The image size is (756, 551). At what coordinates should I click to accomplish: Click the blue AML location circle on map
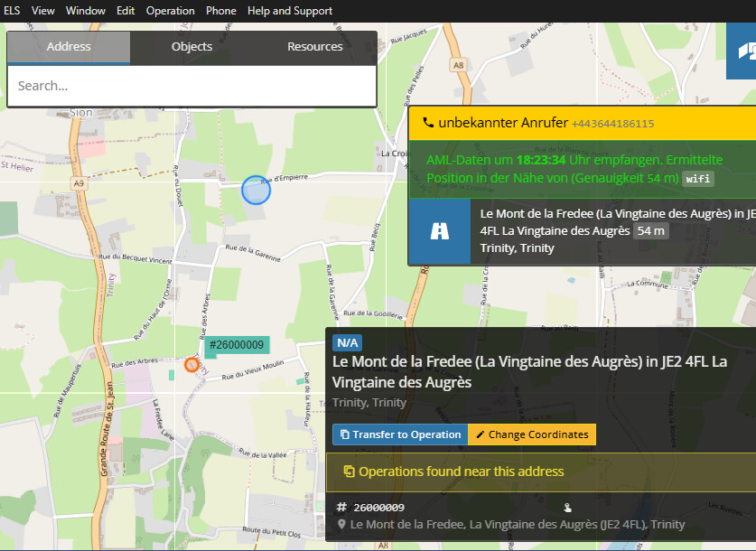256,190
